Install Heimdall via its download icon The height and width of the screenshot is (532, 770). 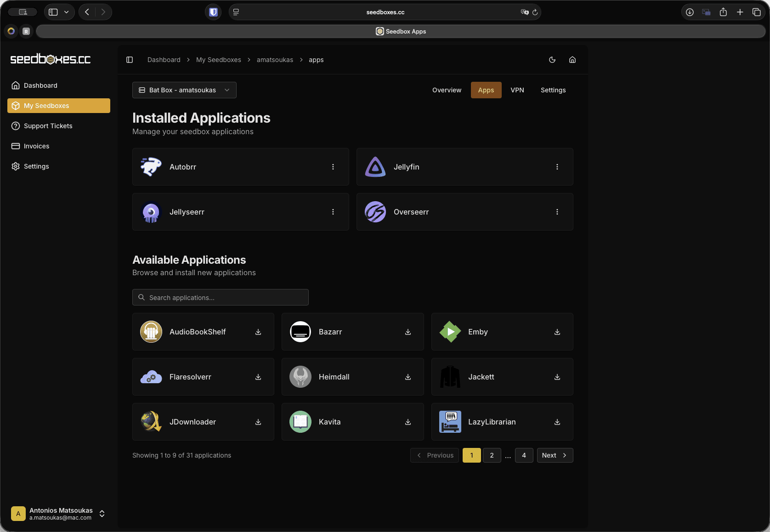tap(408, 377)
